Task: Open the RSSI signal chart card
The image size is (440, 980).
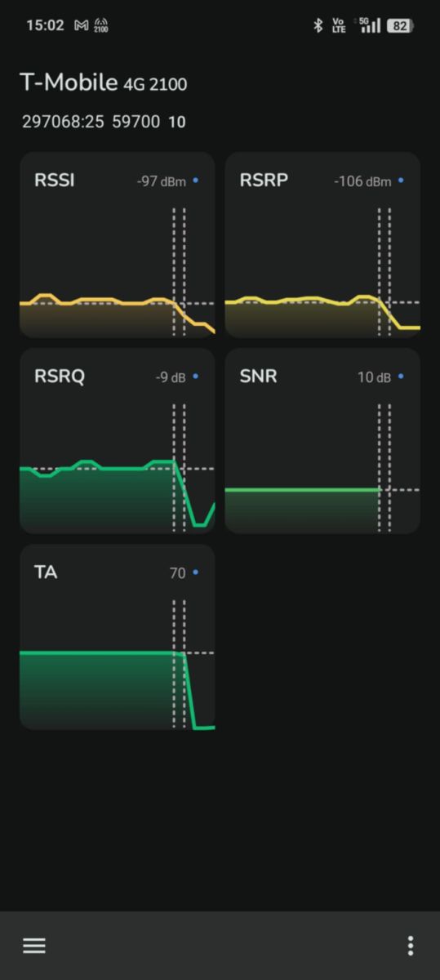Action: (118, 244)
